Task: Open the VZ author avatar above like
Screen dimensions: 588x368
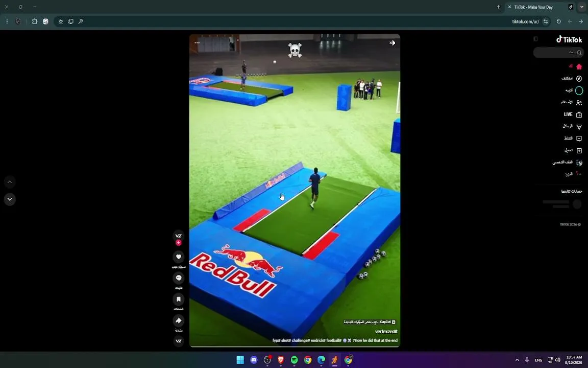Action: click(x=179, y=236)
